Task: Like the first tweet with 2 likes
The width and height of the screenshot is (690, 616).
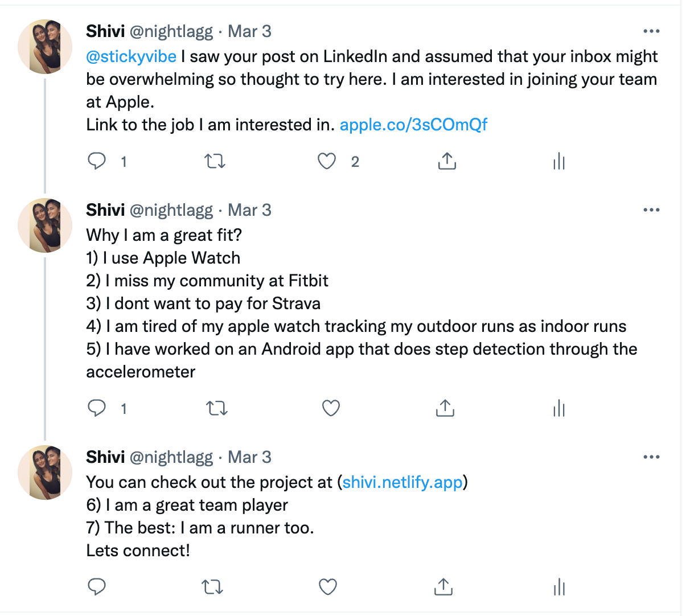Action: 327,162
